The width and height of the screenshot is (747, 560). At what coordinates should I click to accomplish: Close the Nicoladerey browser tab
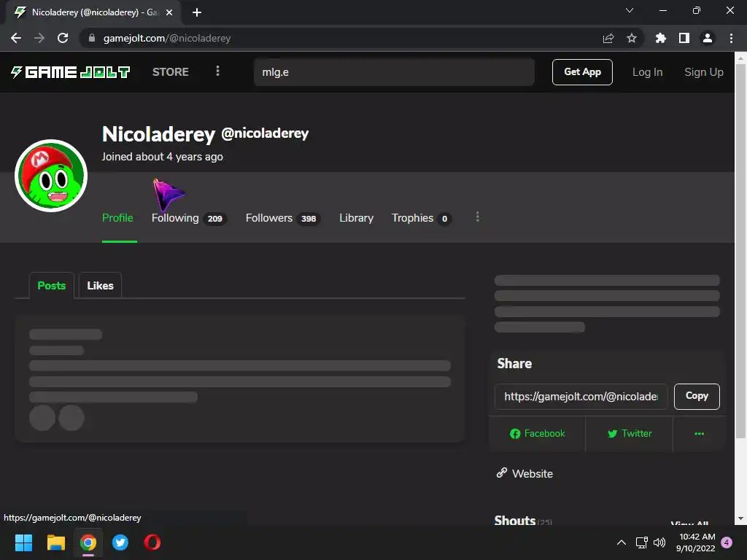coord(169,12)
